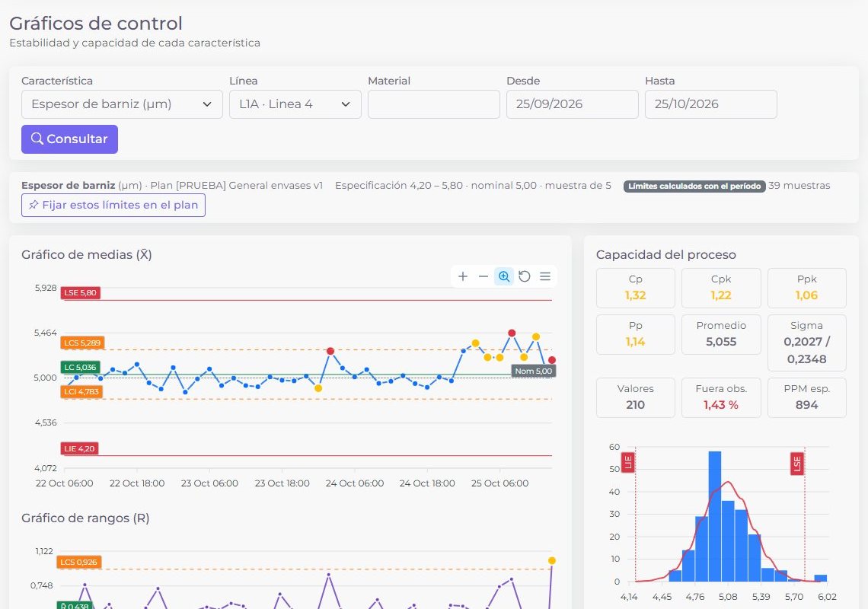The image size is (868, 609).
Task: Click the '39 muestras' text
Action: [x=799, y=186]
